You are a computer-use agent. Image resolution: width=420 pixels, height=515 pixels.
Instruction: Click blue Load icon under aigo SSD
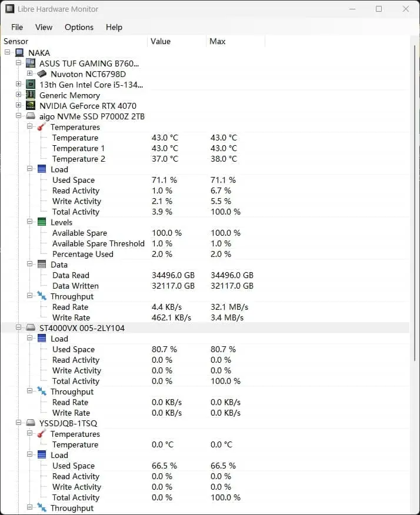click(x=42, y=169)
